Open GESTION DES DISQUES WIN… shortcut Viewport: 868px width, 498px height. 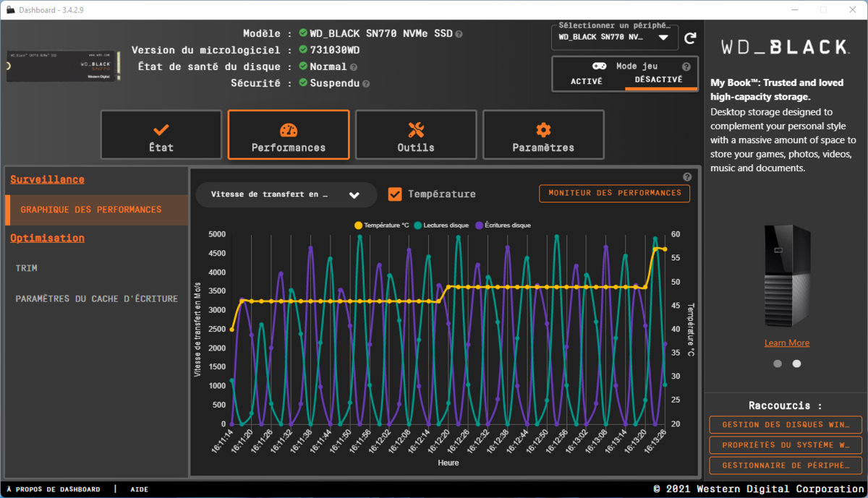click(786, 425)
